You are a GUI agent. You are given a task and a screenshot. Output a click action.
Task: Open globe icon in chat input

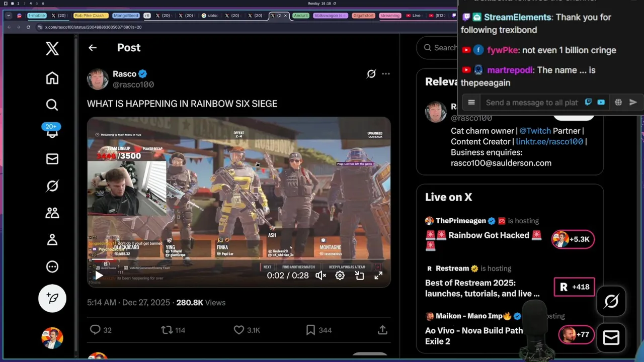click(618, 103)
